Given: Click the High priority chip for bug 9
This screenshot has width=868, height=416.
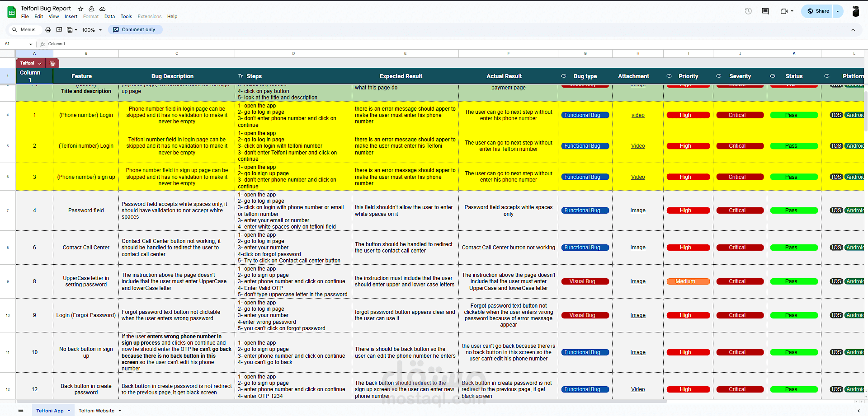Looking at the screenshot, I should pyautogui.click(x=688, y=315).
